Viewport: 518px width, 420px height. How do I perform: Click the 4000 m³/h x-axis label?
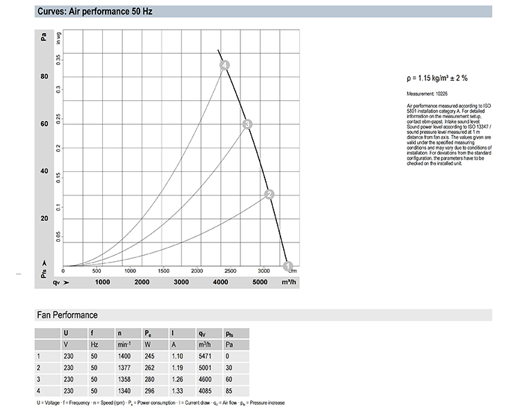click(221, 283)
